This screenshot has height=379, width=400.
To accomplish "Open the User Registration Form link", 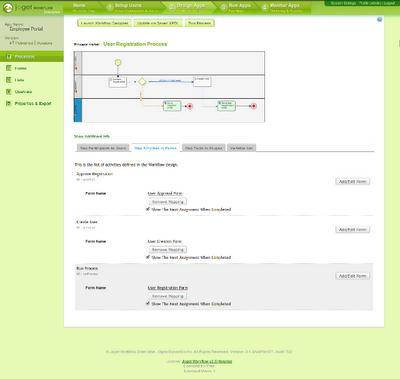I will click(168, 288).
